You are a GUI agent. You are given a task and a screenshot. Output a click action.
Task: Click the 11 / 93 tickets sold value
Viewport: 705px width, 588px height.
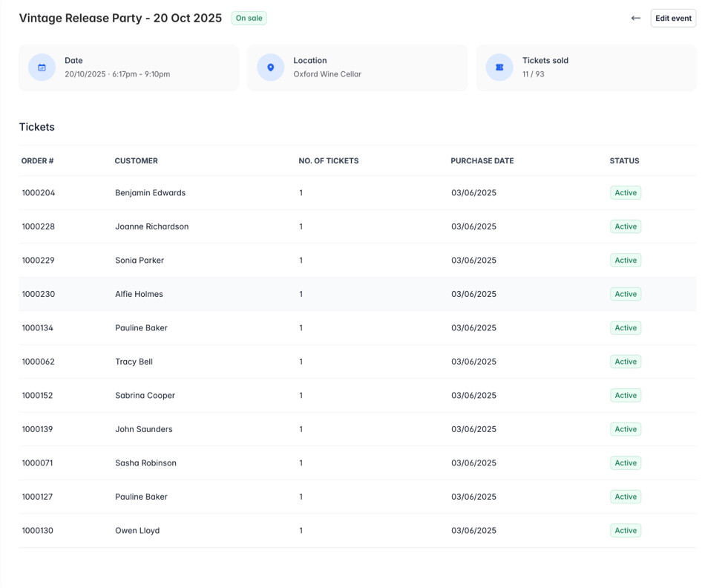pyautogui.click(x=534, y=74)
